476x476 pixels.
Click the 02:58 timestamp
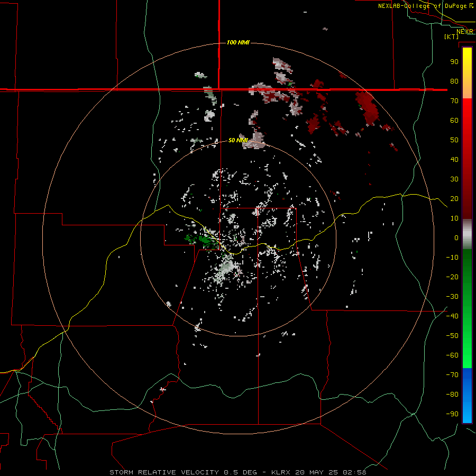(354, 472)
